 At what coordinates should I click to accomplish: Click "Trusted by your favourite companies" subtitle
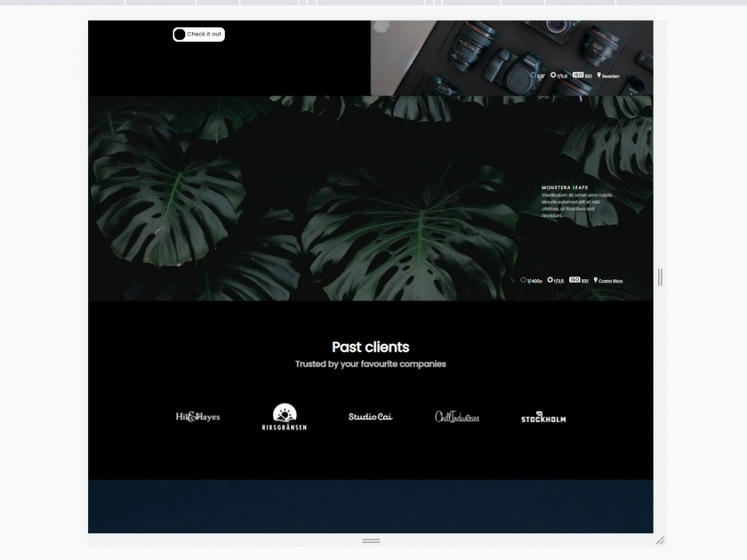(x=371, y=364)
